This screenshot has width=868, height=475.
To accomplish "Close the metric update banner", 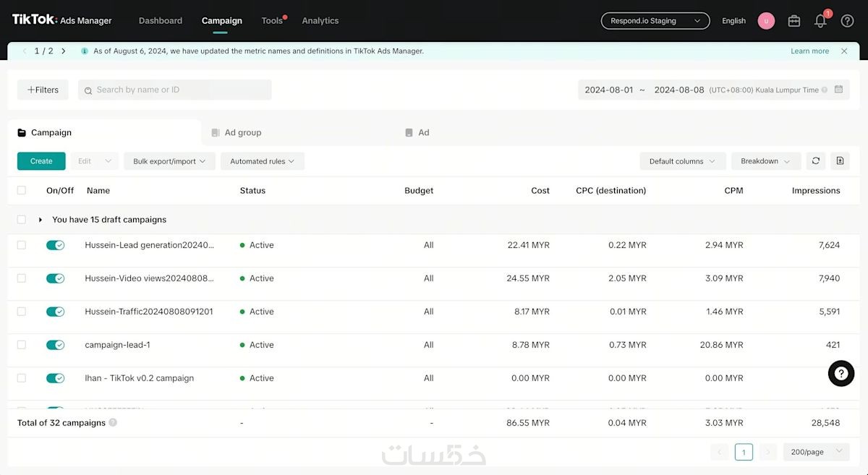I will (x=844, y=51).
